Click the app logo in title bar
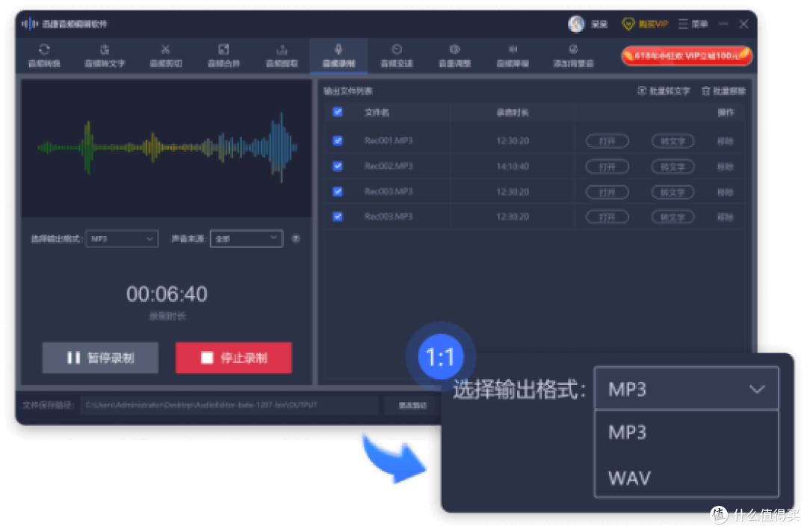807x532 pixels. 30,24
